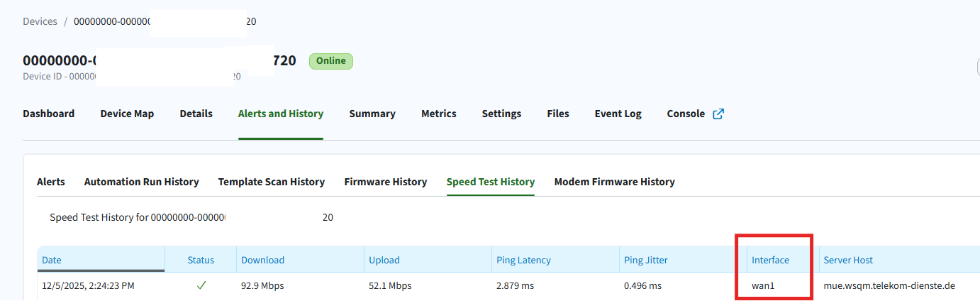Sort by the Download column header
980x301 pixels.
pyautogui.click(x=262, y=260)
